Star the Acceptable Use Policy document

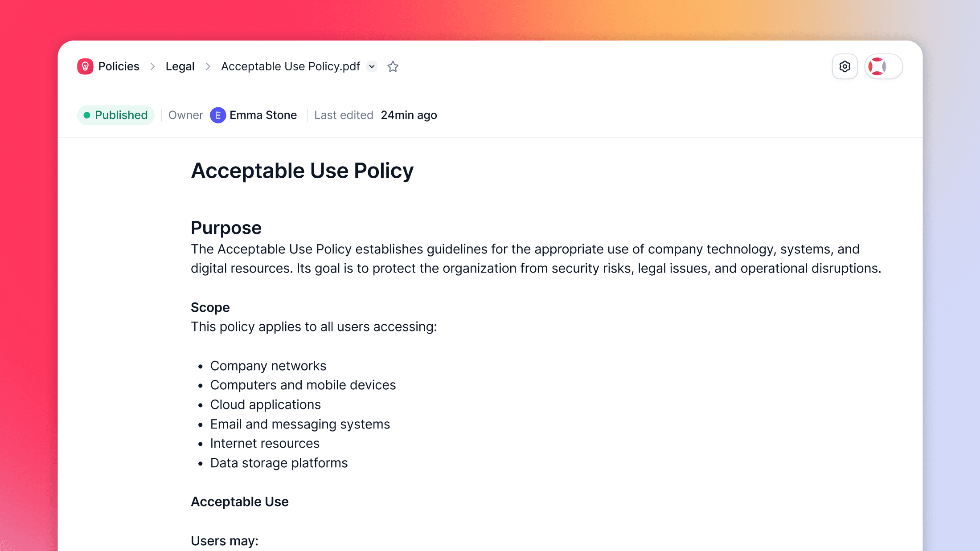click(393, 66)
